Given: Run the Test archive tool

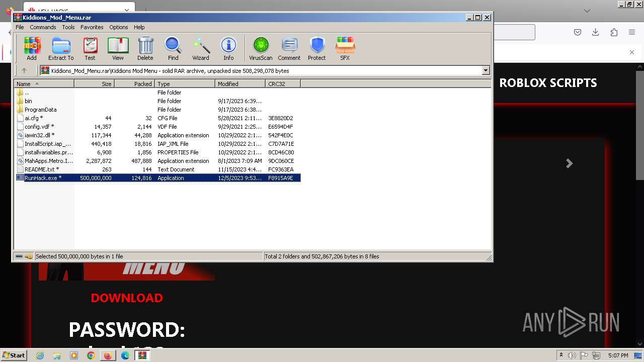Looking at the screenshot, I should tap(90, 49).
